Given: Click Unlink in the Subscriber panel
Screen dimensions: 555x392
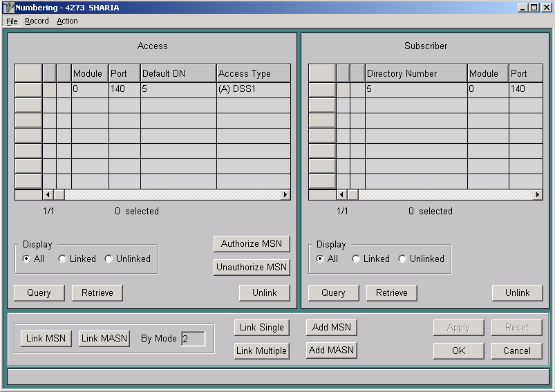Looking at the screenshot, I should click(x=517, y=293).
